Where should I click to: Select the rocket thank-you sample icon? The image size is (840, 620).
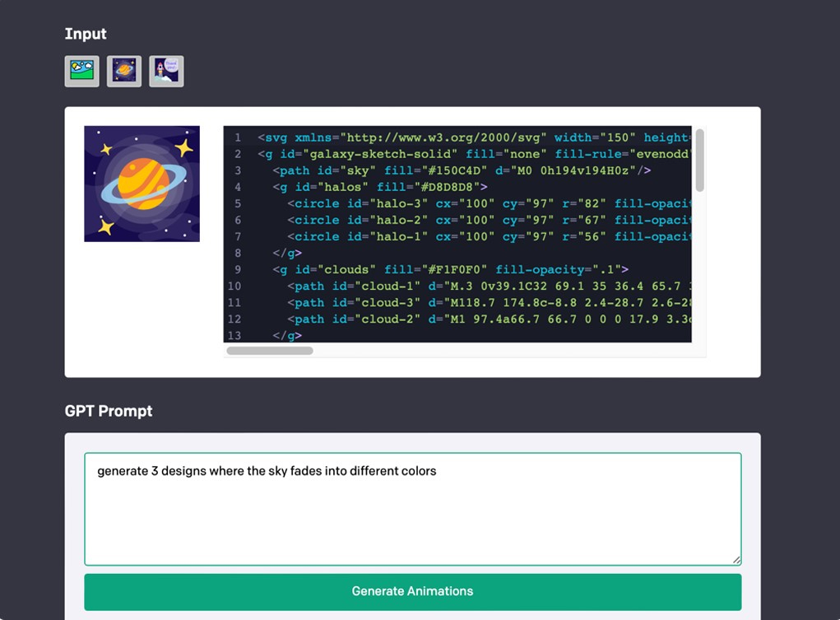pyautogui.click(x=166, y=71)
